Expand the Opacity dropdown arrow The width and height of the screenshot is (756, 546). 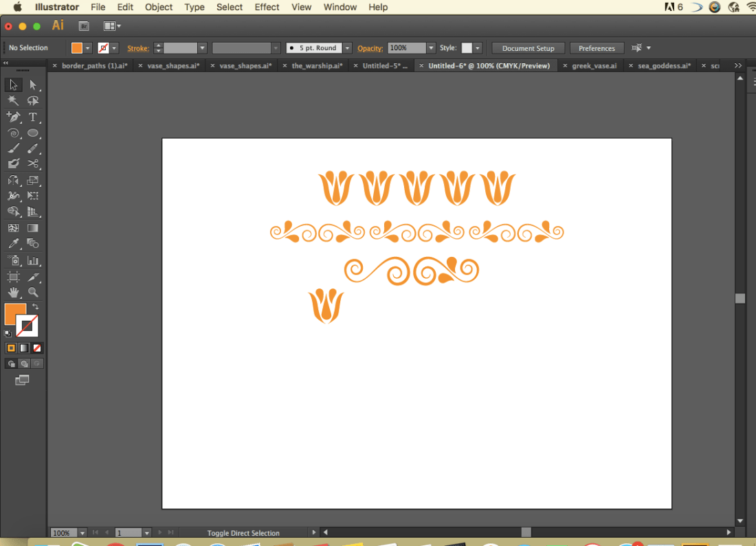point(431,47)
